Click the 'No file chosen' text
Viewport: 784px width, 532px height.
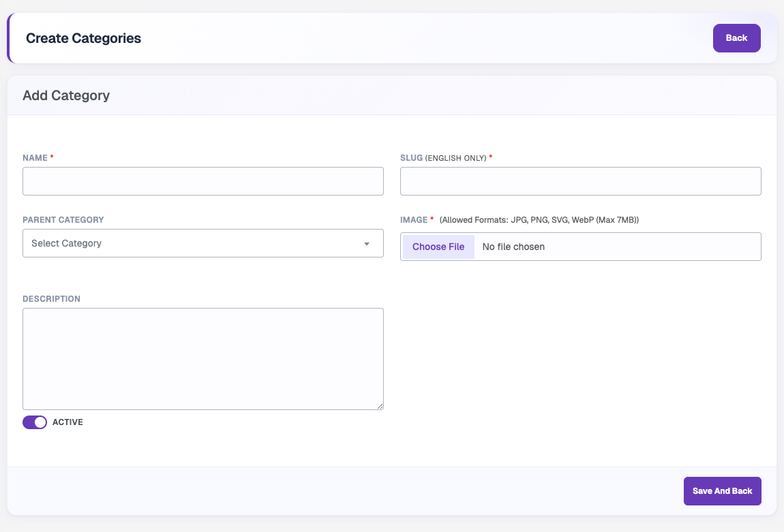click(x=513, y=247)
